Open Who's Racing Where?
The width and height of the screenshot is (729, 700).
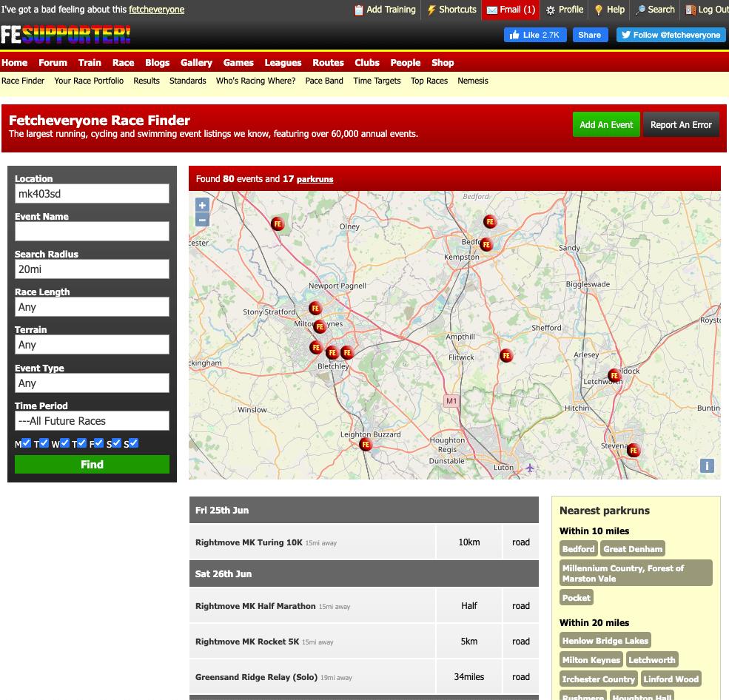click(x=256, y=81)
